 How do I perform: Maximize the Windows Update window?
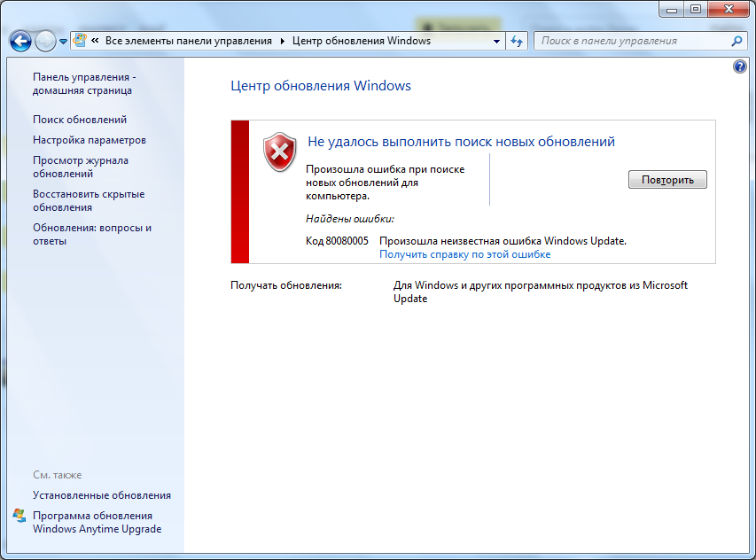pyautogui.click(x=696, y=9)
